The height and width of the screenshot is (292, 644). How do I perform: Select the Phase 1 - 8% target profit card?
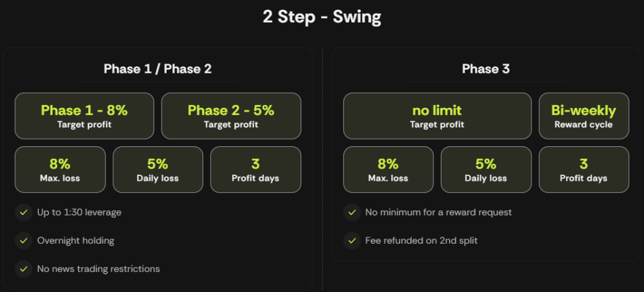click(84, 116)
